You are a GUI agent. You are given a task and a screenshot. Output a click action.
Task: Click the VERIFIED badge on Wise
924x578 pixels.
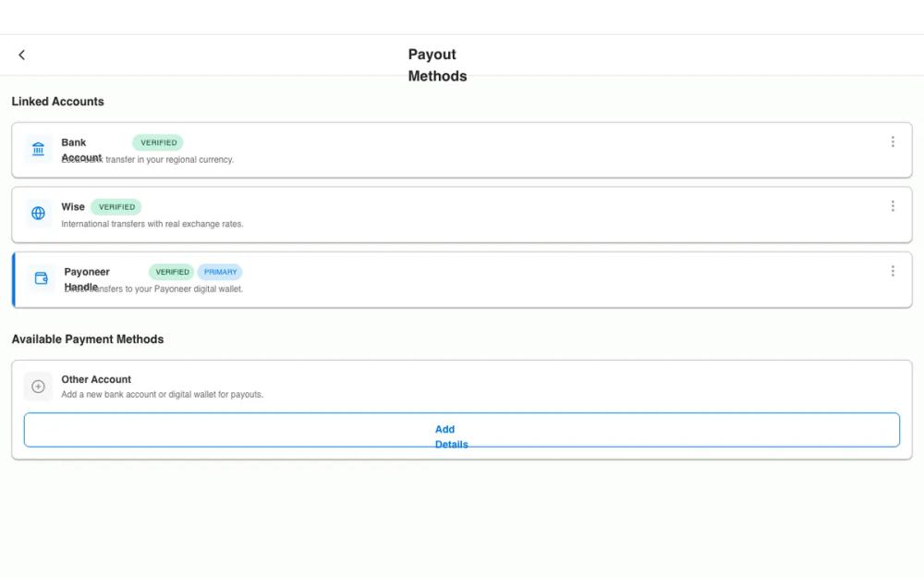coord(115,206)
